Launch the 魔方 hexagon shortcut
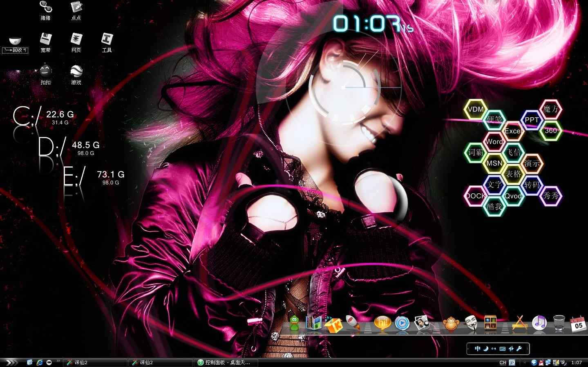This screenshot has width=588, height=367. 551,109
